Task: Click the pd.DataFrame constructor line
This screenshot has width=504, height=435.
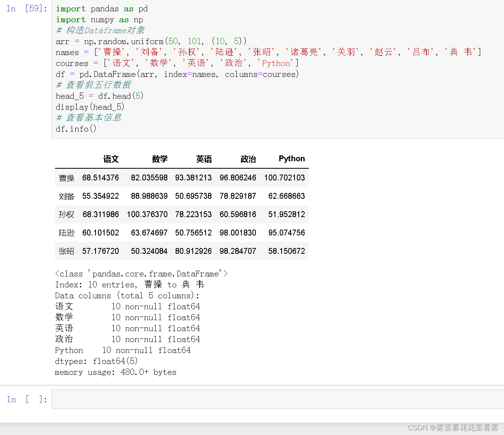Action: click(x=177, y=74)
